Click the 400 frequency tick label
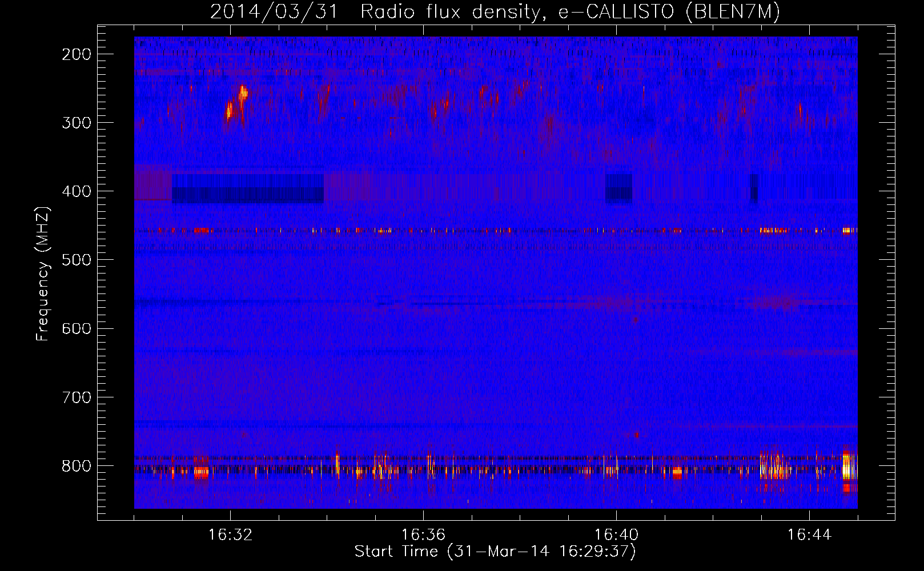The width and height of the screenshot is (924, 571). pyautogui.click(x=76, y=191)
